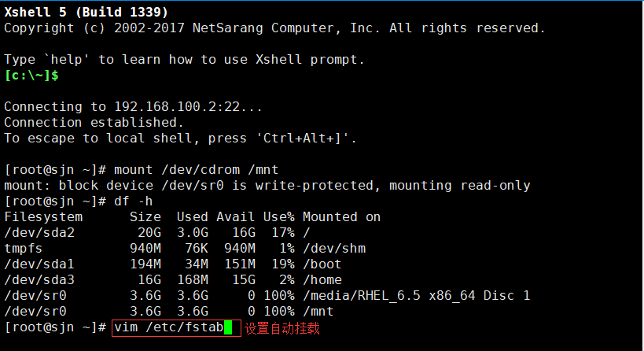The width and height of the screenshot is (644, 351).
Task: Click the red-boxed vim /etc/fstab command
Action: [176, 328]
